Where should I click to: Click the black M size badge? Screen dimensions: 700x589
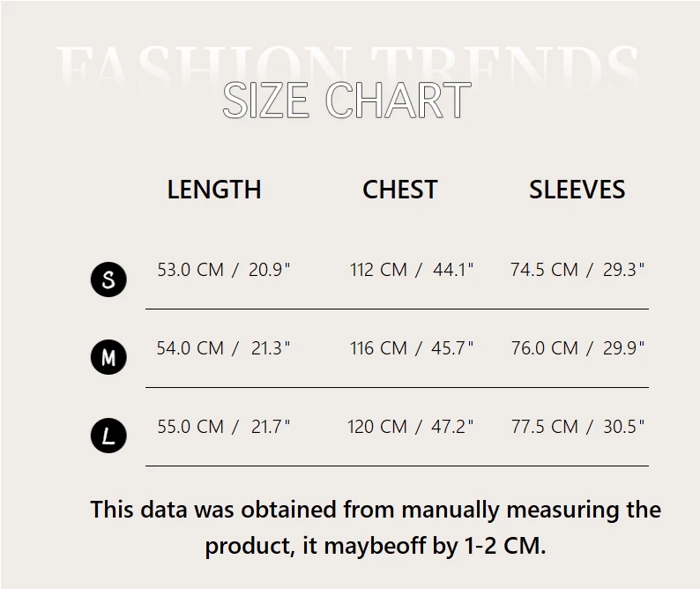click(x=108, y=357)
